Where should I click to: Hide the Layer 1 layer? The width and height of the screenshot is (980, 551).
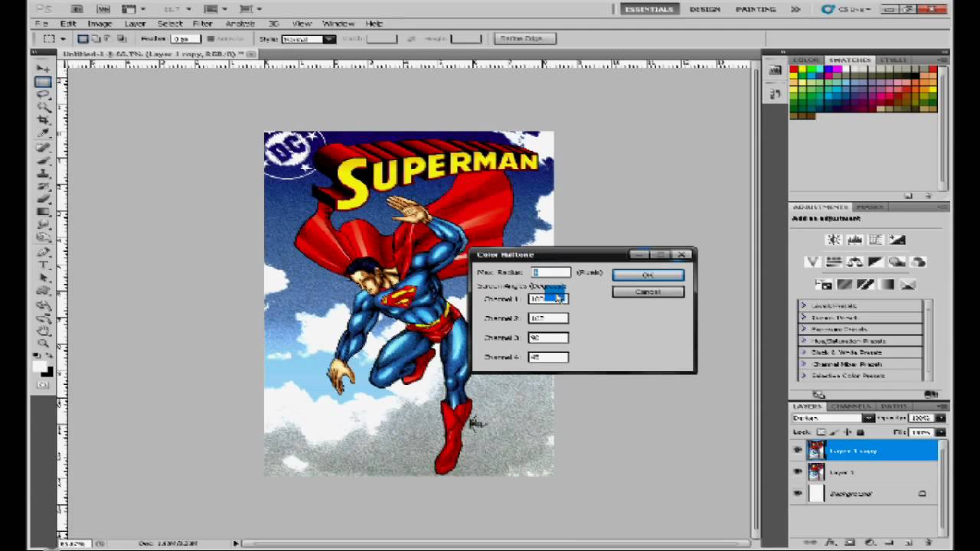click(797, 471)
